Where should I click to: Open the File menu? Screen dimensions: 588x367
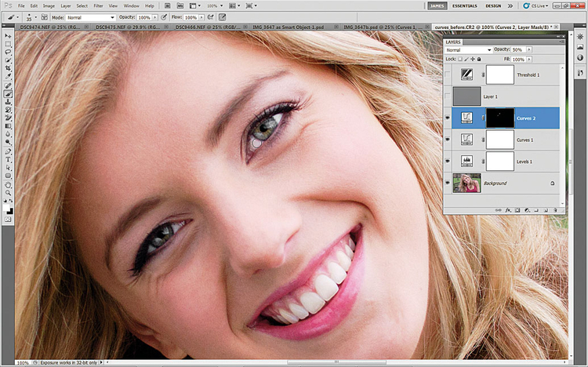click(x=21, y=6)
